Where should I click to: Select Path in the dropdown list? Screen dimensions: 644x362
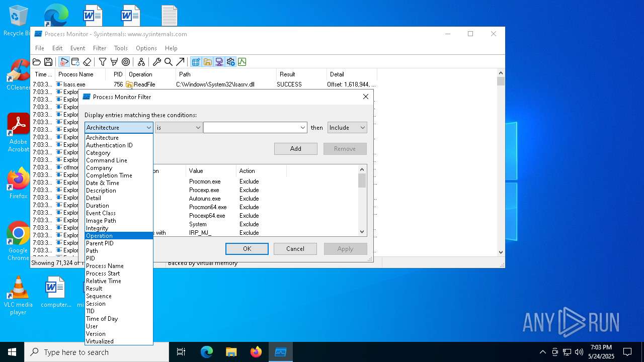coord(119,251)
